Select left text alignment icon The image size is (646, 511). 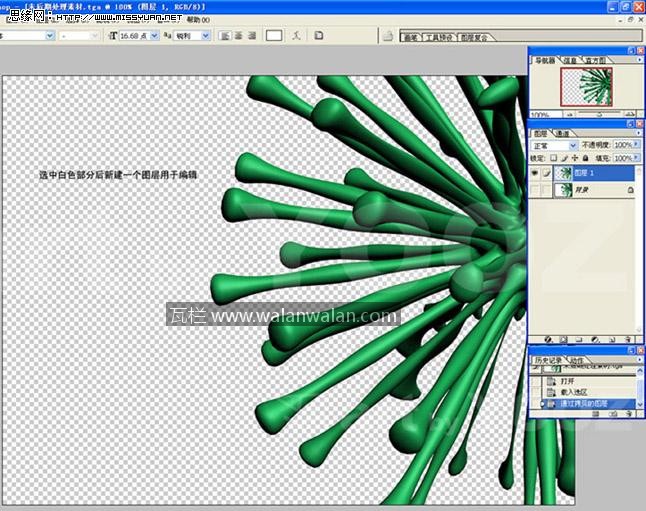[225, 36]
